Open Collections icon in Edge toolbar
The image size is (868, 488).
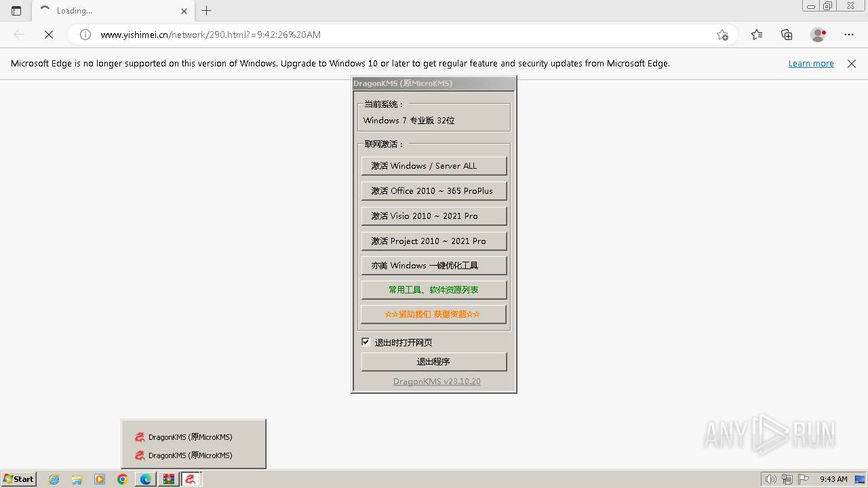click(x=787, y=35)
